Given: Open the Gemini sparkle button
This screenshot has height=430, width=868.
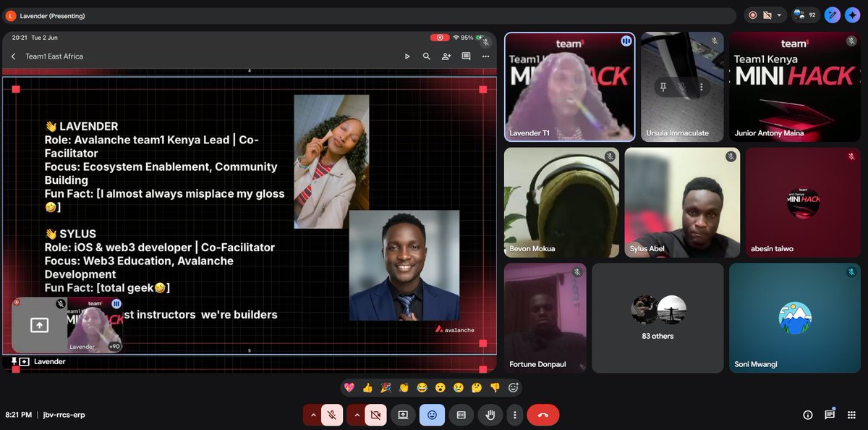Looking at the screenshot, I should (x=852, y=14).
